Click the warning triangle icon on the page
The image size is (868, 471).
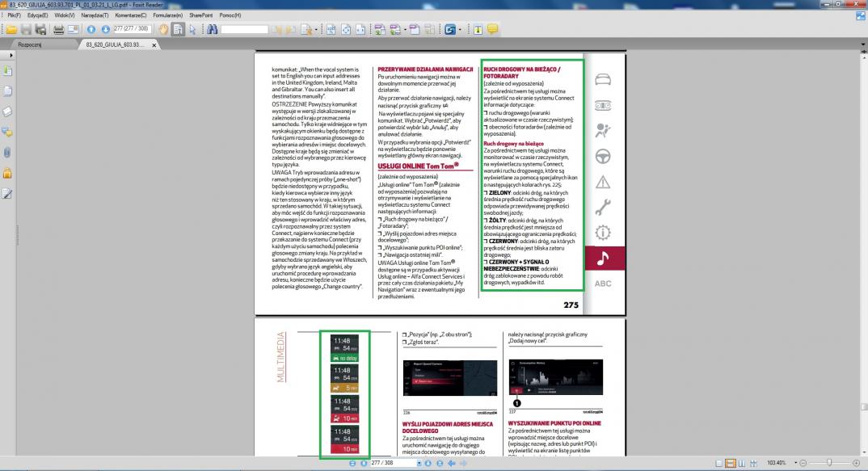coord(603,182)
